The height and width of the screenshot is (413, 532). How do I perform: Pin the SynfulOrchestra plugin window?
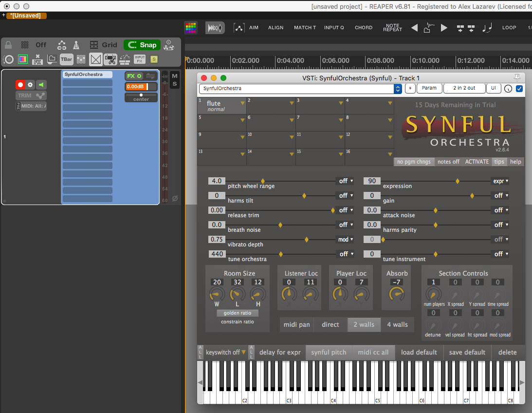pyautogui.click(x=517, y=77)
